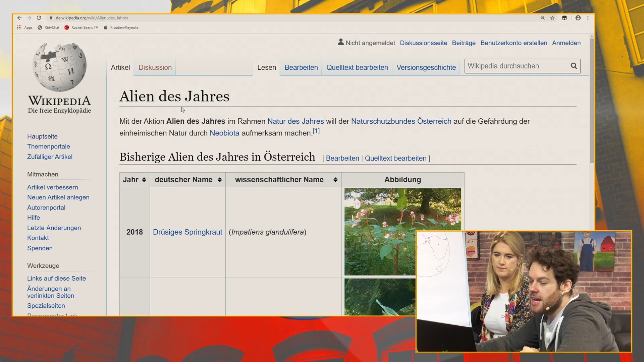Screen dimensions: 644x362
Task: Open the Apps grid in bookmarks bar
Action: click(x=19, y=27)
